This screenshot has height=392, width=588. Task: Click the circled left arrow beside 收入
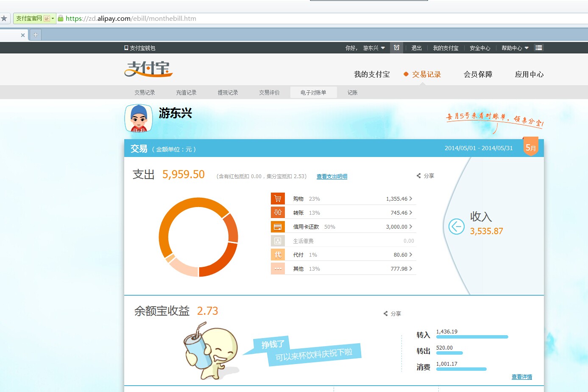coord(457,227)
